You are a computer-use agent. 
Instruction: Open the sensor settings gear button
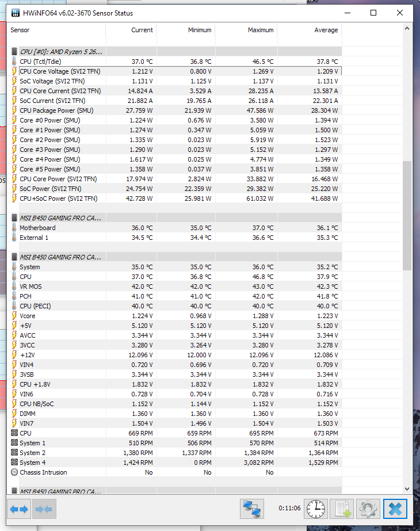[368, 509]
